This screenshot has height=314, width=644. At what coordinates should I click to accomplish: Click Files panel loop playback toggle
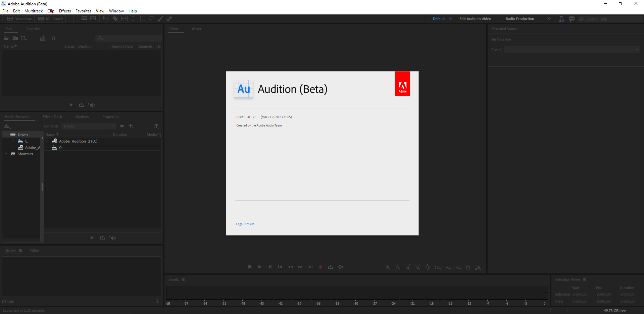(x=82, y=105)
